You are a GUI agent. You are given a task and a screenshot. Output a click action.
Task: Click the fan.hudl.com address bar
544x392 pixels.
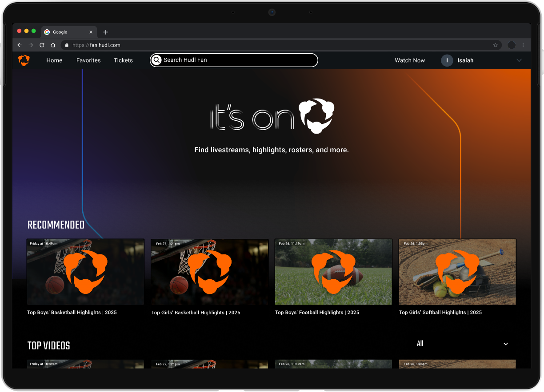282,45
